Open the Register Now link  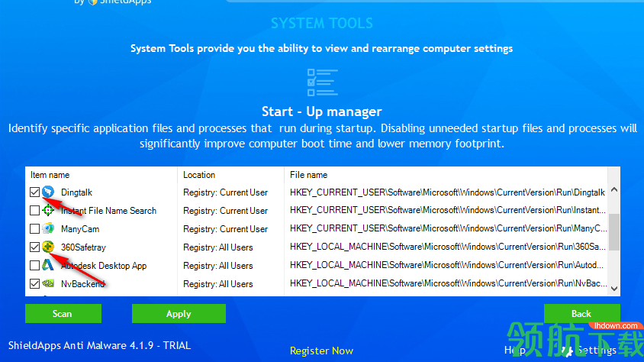(321, 351)
